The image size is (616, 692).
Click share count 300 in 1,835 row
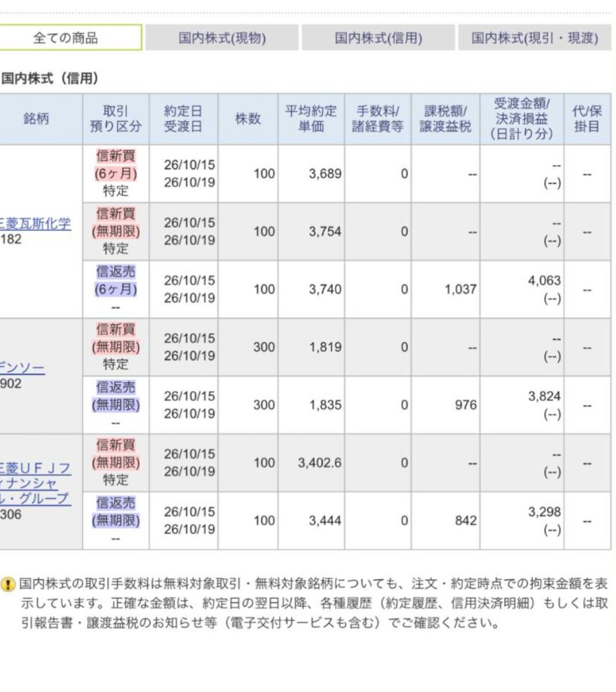point(264,405)
